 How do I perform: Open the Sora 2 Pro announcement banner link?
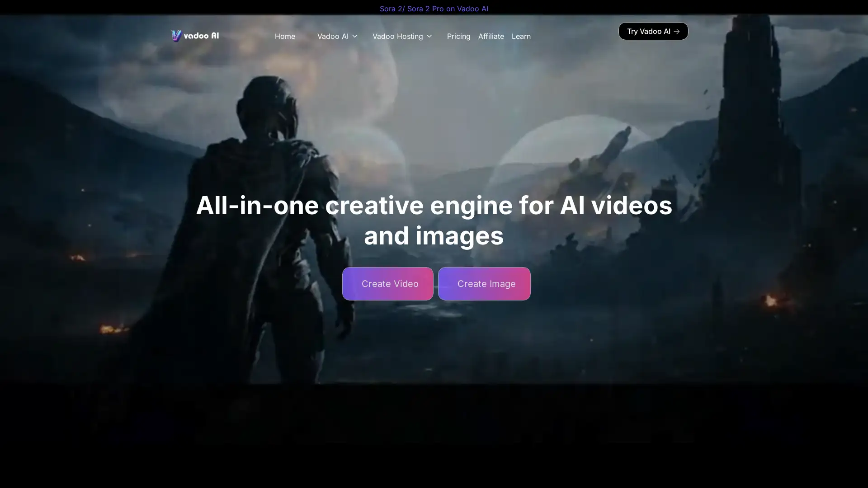pyautogui.click(x=434, y=8)
